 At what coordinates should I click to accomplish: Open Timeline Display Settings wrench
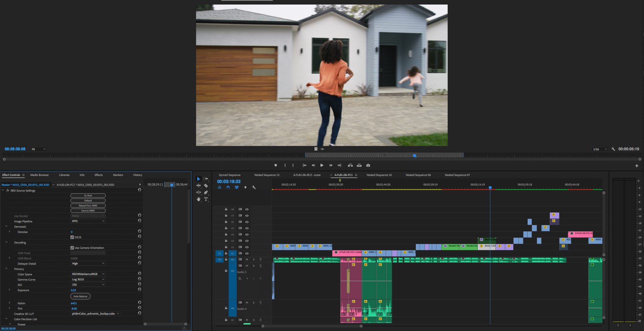254,187
